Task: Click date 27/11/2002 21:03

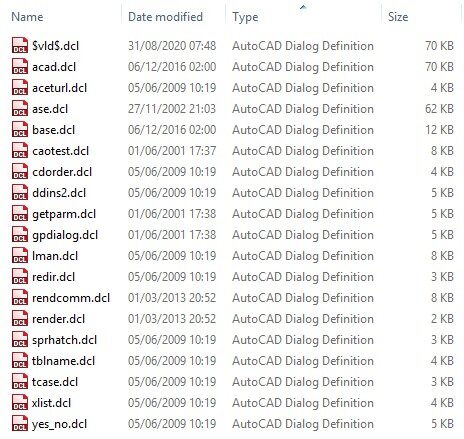Action: pyautogui.click(x=172, y=109)
